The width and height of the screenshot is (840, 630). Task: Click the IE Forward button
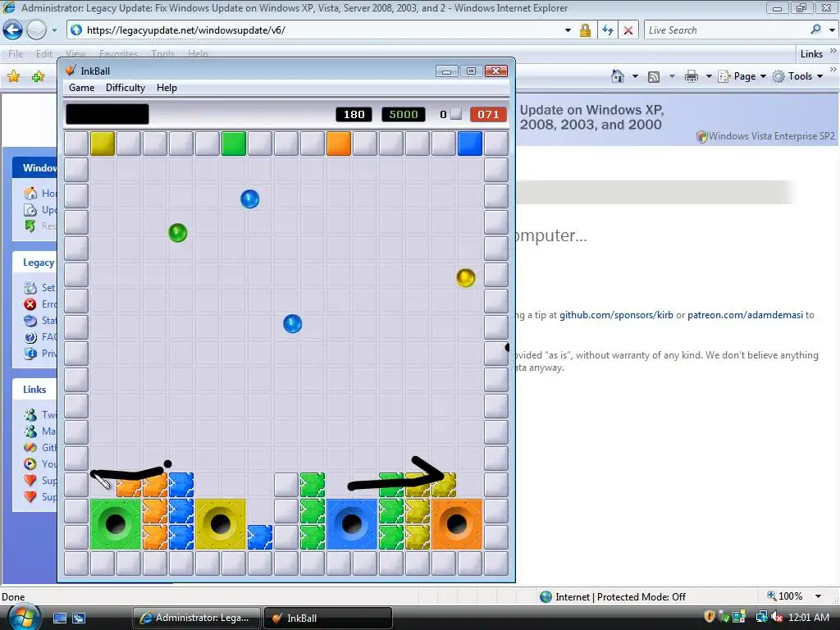[x=36, y=30]
